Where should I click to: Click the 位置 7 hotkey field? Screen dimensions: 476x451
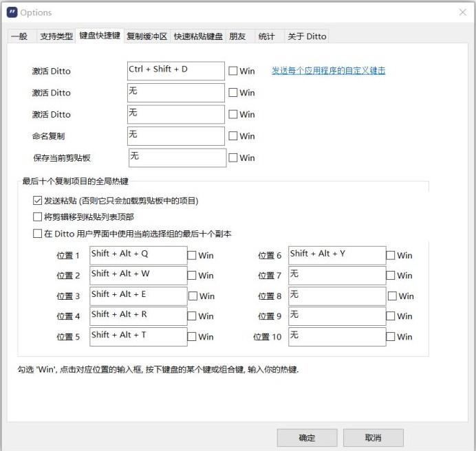(x=337, y=276)
